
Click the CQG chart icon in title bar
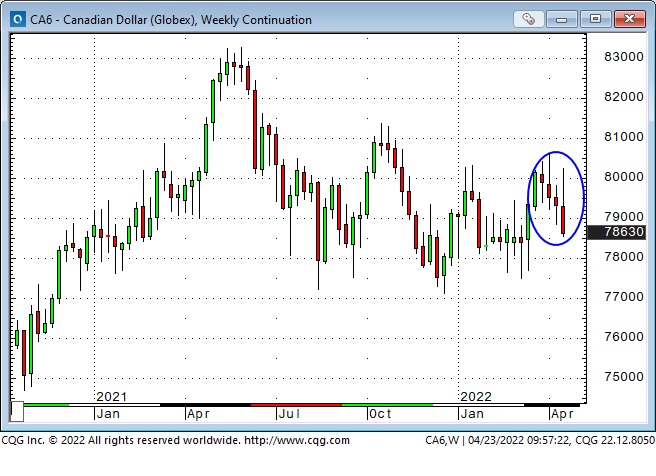point(18,19)
